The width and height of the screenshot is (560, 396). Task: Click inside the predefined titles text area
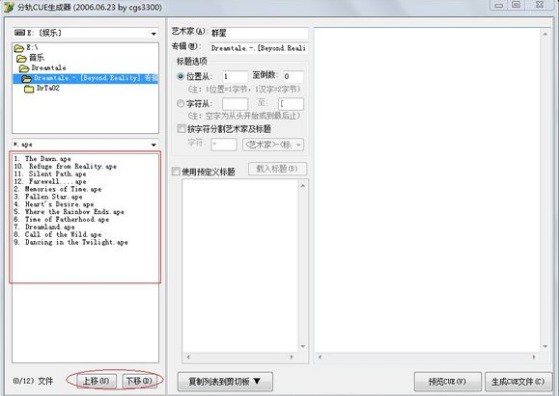[240, 265]
